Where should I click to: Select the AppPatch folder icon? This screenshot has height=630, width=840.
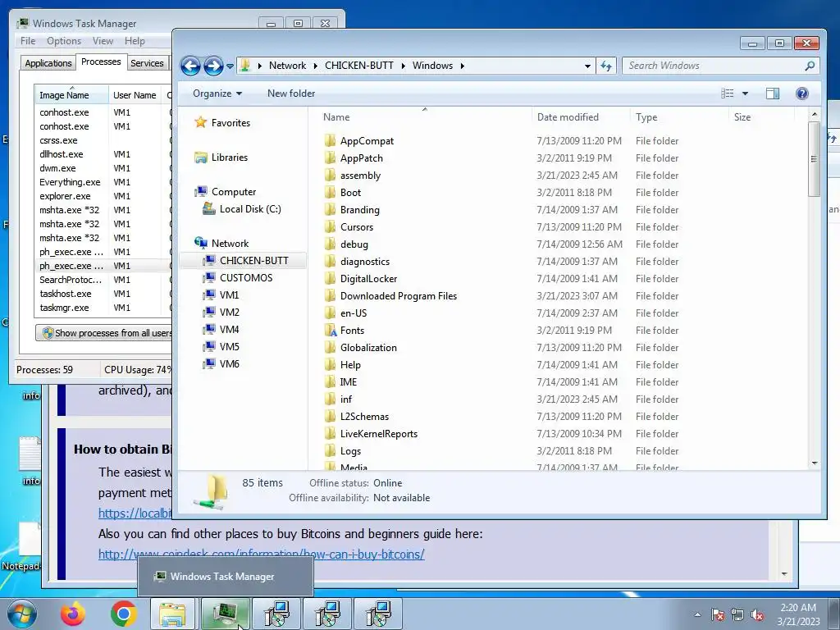click(x=330, y=158)
